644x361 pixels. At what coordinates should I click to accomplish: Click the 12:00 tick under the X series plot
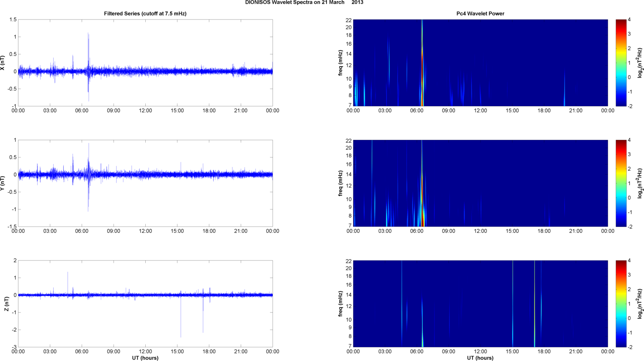tap(145, 111)
